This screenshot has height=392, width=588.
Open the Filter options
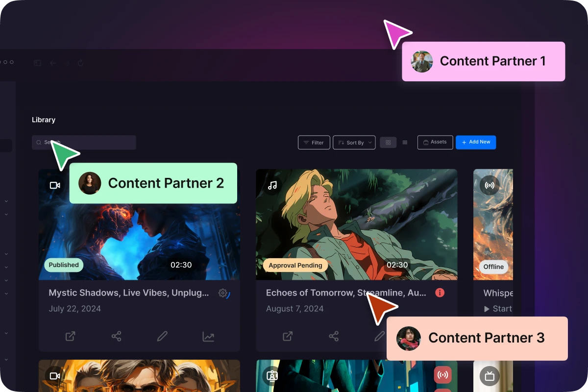coord(314,142)
